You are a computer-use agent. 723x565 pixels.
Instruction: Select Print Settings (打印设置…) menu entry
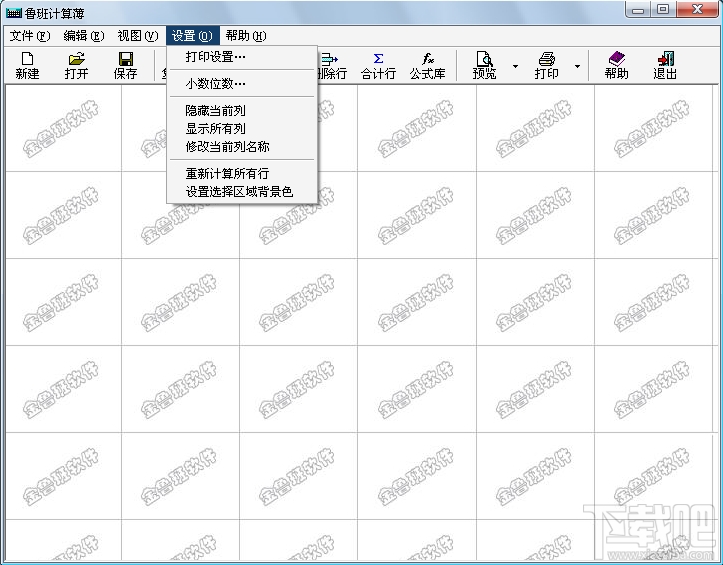click(x=242, y=57)
